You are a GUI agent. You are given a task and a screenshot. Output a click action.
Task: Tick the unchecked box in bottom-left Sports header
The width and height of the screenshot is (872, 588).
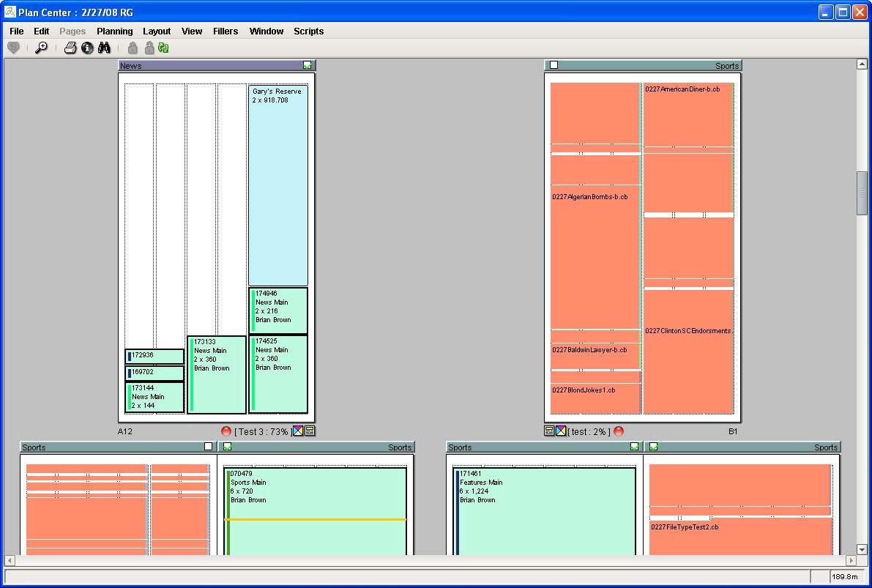(x=208, y=447)
